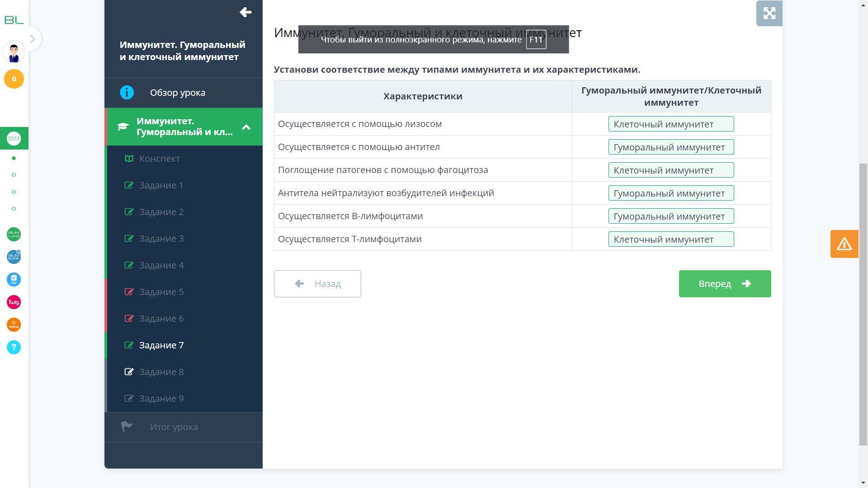This screenshot has width=868, height=488.
Task: Open the Twig app icon
Action: [x=14, y=302]
